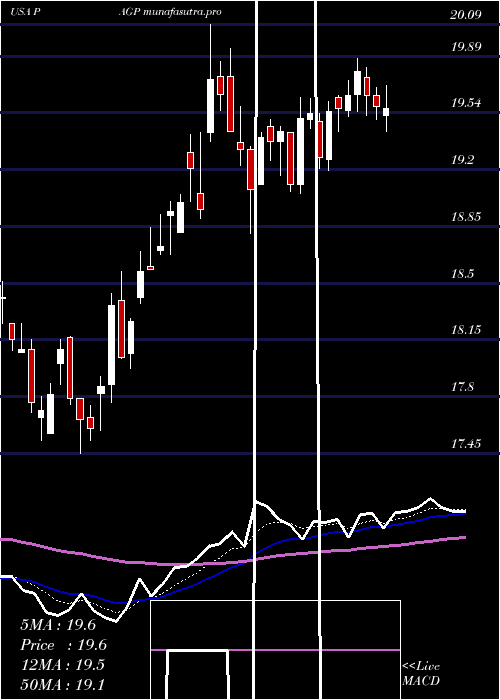The width and height of the screenshot is (500, 700).
Task: Click the Price : 19.6 readout
Action: (x=63, y=645)
